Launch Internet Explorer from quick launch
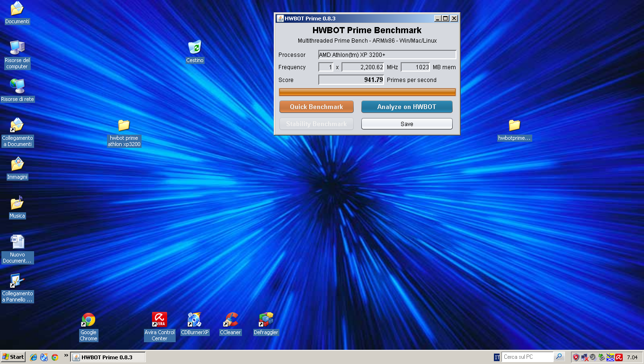This screenshot has width=644, height=364. tap(34, 357)
